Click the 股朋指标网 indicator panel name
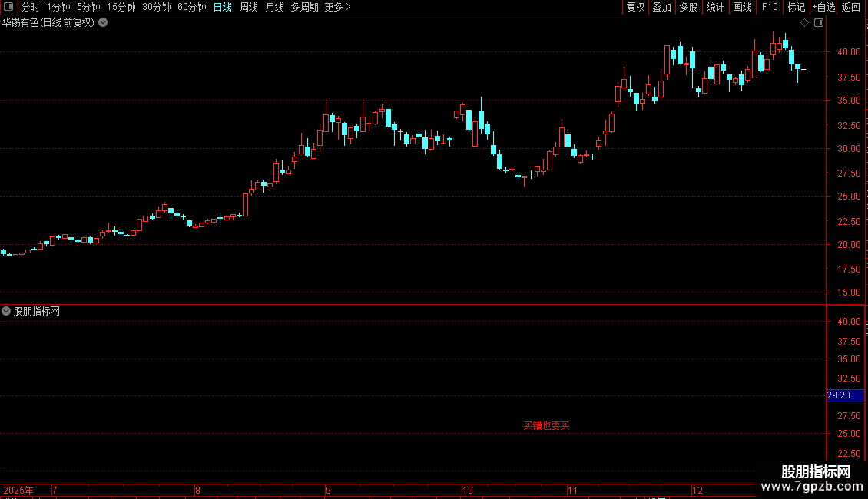The height and width of the screenshot is (499, 868). point(37,312)
